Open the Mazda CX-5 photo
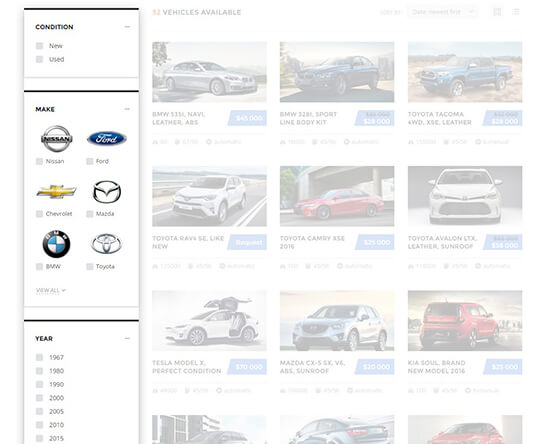 point(337,321)
